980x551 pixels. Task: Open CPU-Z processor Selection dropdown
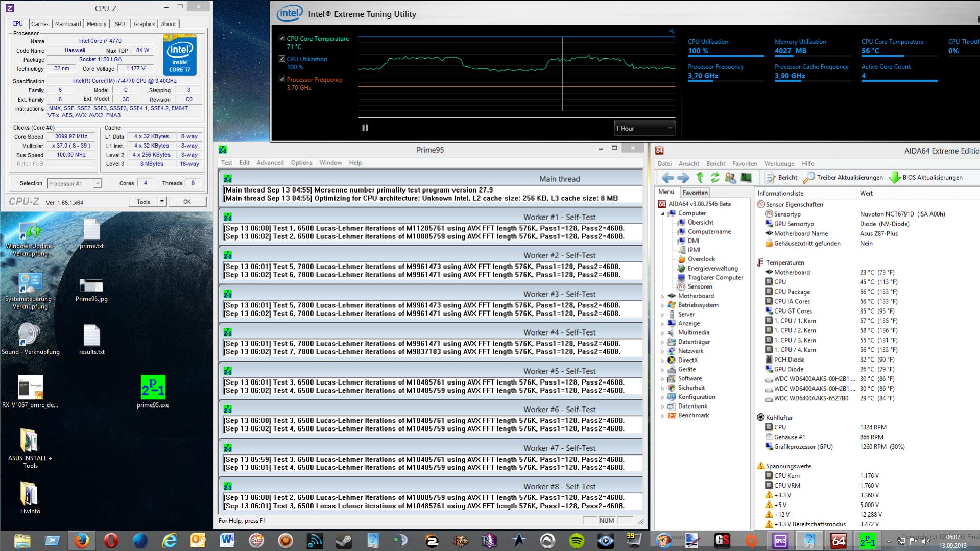tap(75, 183)
